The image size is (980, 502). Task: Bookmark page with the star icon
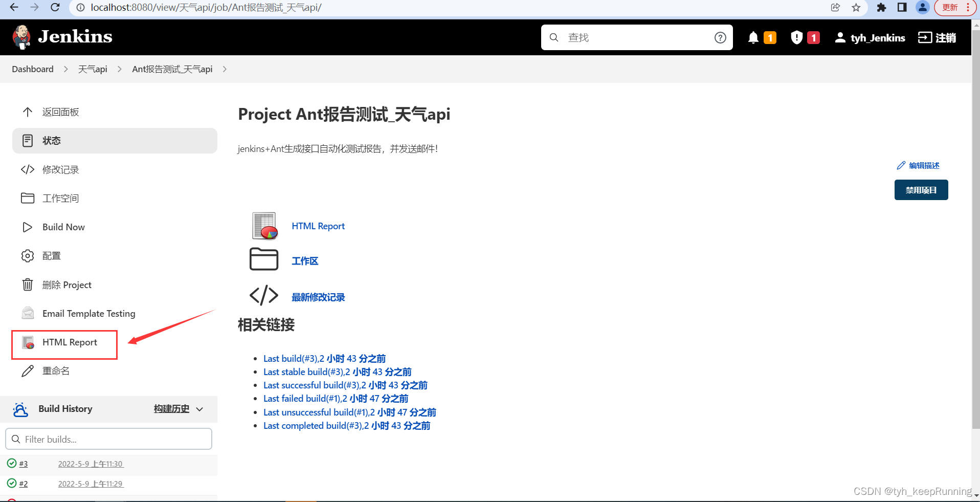(856, 7)
